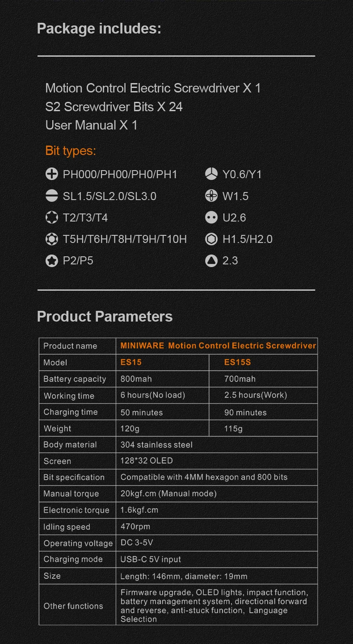Screen dimensions: 353x644
Task: Click the Phillips cross bit icon
Action: pyautogui.click(x=52, y=174)
